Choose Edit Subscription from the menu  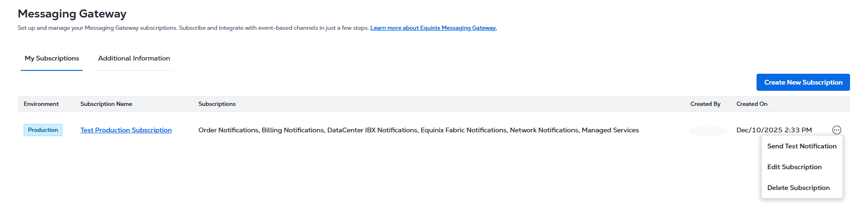794,167
